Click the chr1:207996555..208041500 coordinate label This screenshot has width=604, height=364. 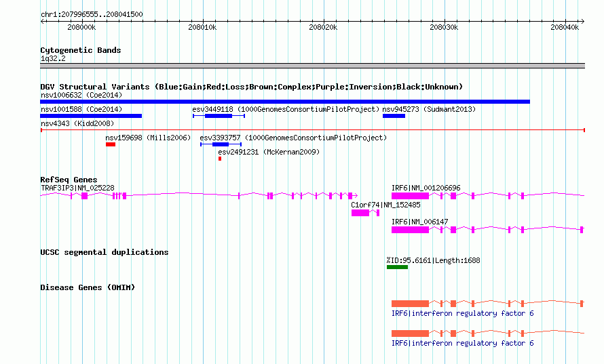click(x=92, y=14)
